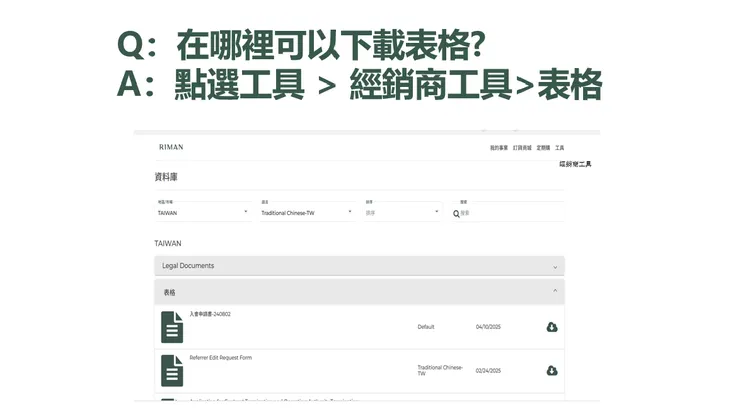
Task: Collapse the 表格 section
Action: 359,292
